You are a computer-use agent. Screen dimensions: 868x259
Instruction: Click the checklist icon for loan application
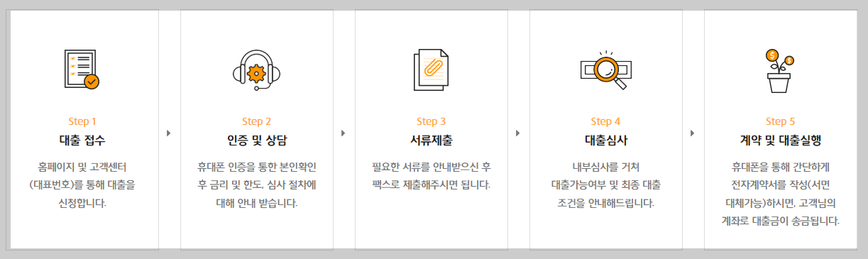pos(82,70)
